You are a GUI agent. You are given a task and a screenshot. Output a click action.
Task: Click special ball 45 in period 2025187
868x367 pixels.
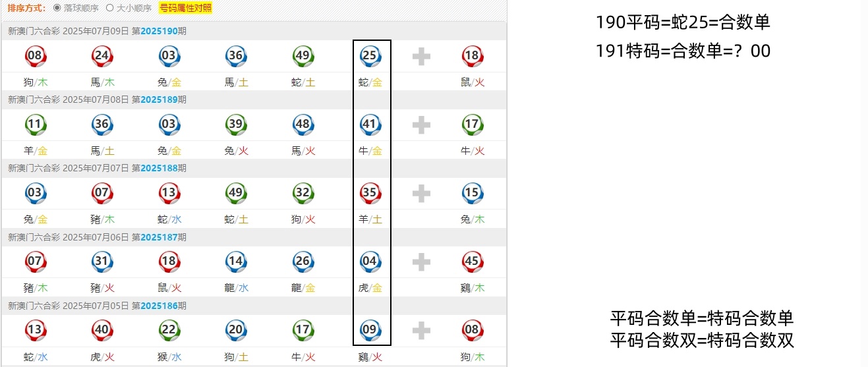tap(471, 262)
